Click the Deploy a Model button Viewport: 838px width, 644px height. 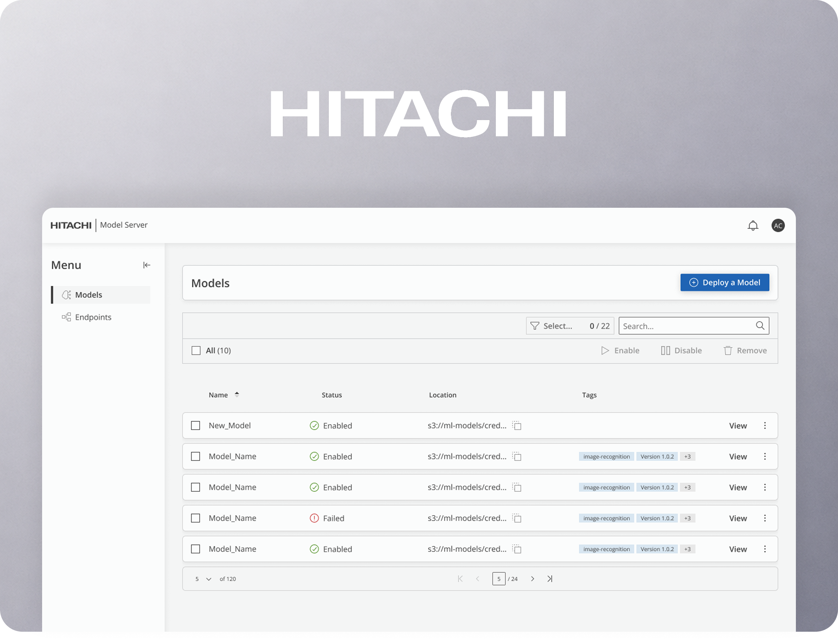point(725,283)
